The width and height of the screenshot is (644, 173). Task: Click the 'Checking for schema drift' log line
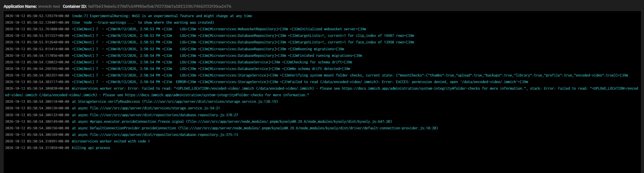[179, 62]
